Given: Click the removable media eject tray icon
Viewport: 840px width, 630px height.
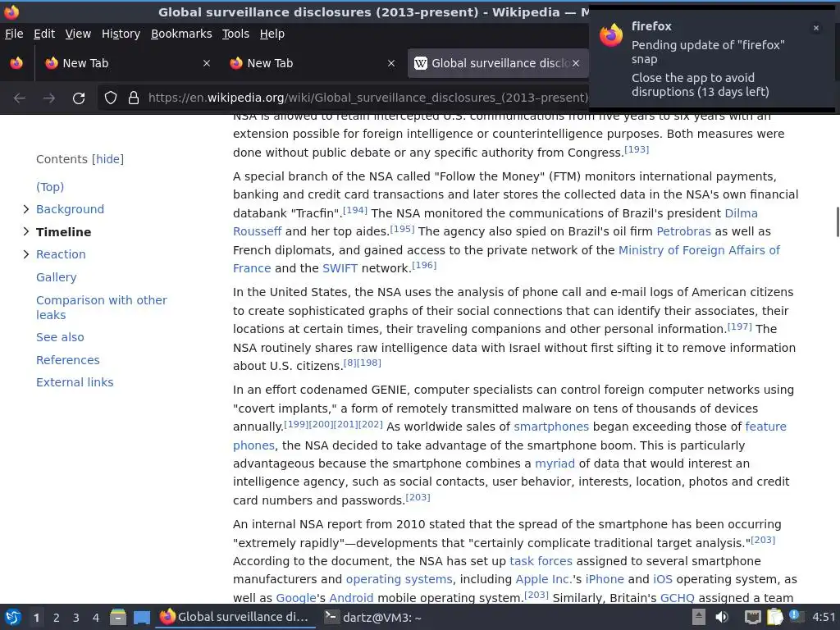Looking at the screenshot, I should (699, 617).
